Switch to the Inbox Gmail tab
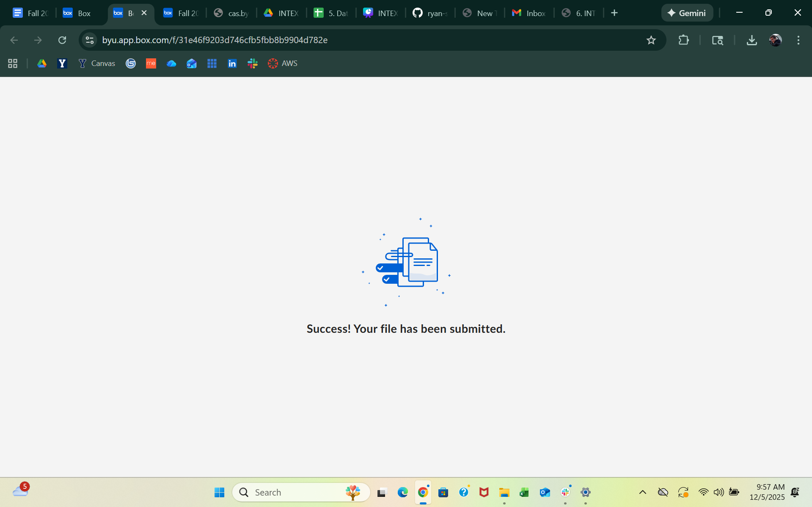The width and height of the screenshot is (812, 507). click(529, 13)
